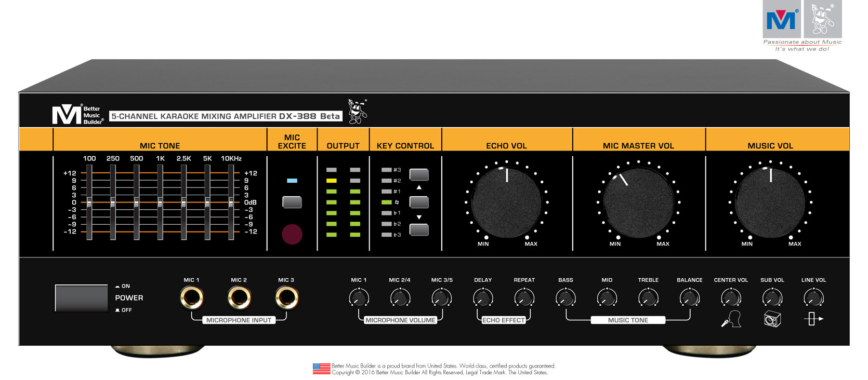
Task: Click the microphone singer icon under Center Vol
Action: tap(731, 319)
